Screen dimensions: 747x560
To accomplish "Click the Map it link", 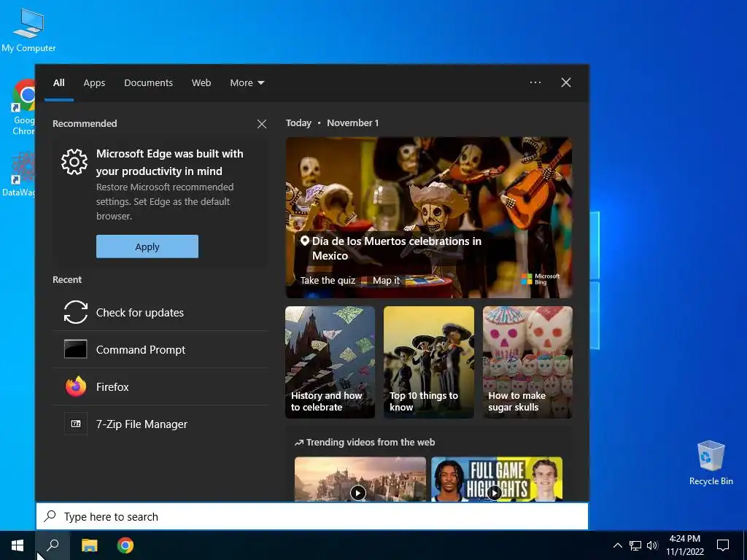I will 387,281.
